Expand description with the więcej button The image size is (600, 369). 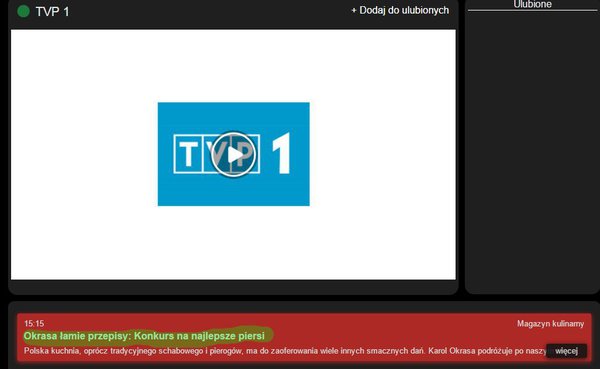pyautogui.click(x=566, y=351)
